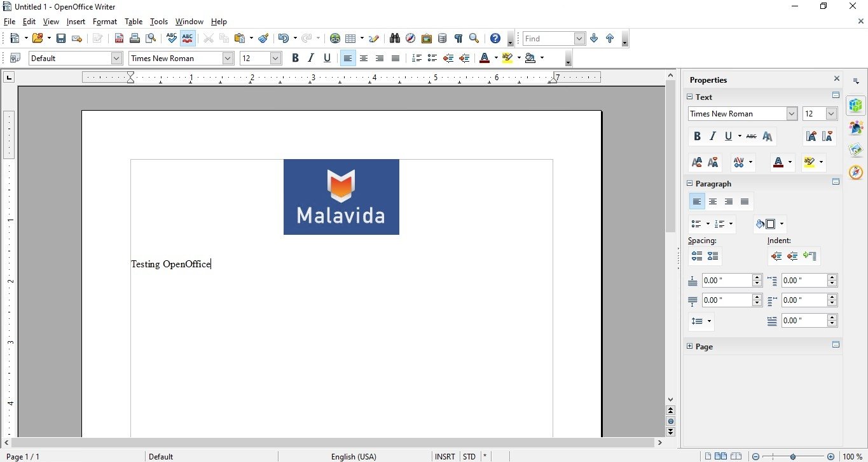The height and width of the screenshot is (462, 868).
Task: Click the Document as E-mail icon
Action: point(77,38)
